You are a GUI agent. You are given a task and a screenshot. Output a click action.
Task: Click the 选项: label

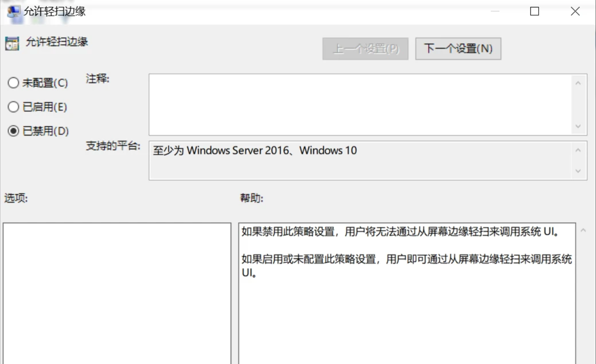(16, 198)
